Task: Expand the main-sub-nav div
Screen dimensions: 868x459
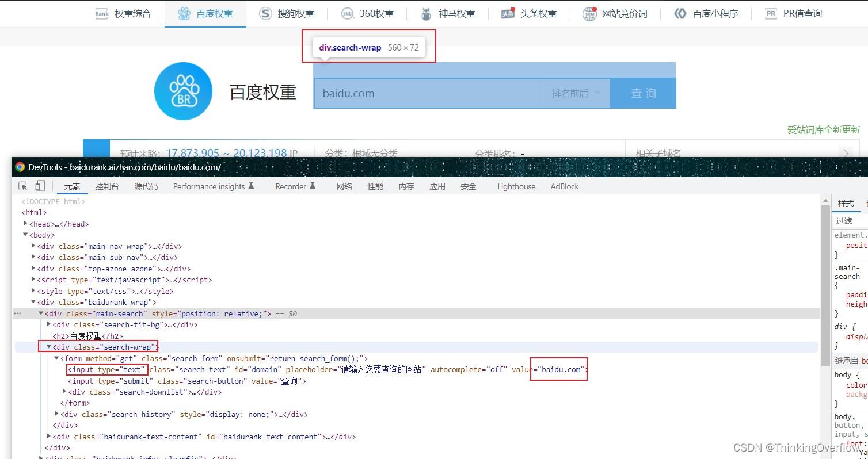Action: click(33, 257)
